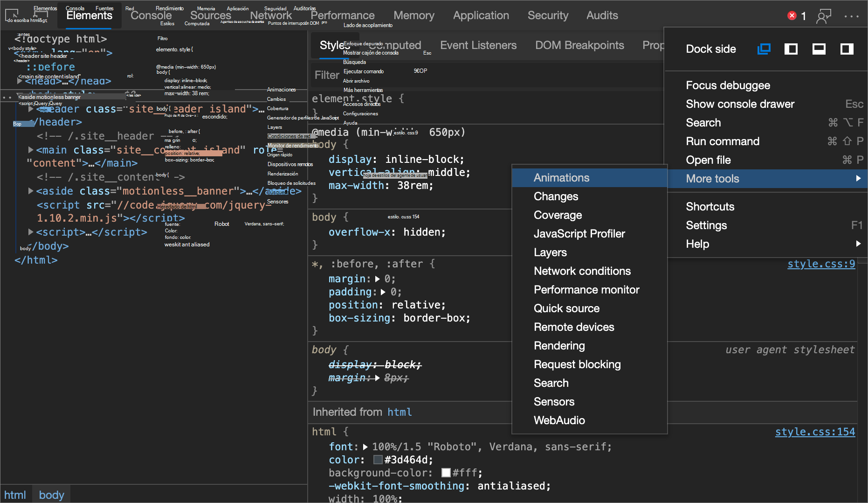Screen dimensions: 868x503
Task: Expand the font shorthand property triangle
Action: click(x=365, y=447)
